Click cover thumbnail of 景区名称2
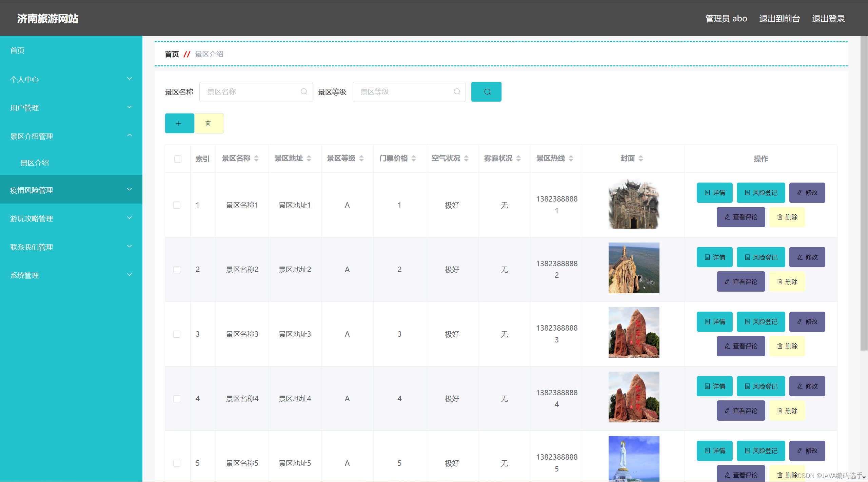 (634, 268)
